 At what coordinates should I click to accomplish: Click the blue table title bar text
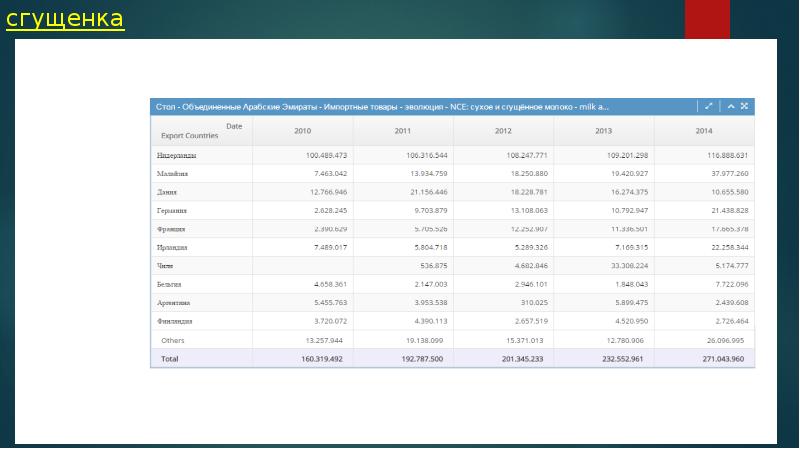pyautogui.click(x=382, y=107)
